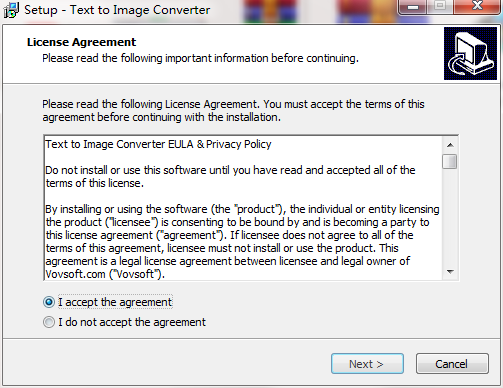Cancel the installation
The image size is (503, 388).
(452, 364)
